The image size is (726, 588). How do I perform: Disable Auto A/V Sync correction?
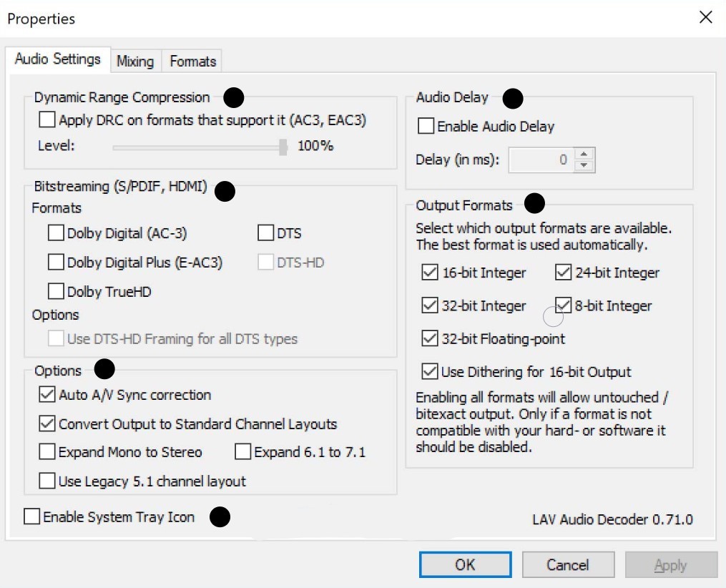pyautogui.click(x=47, y=395)
